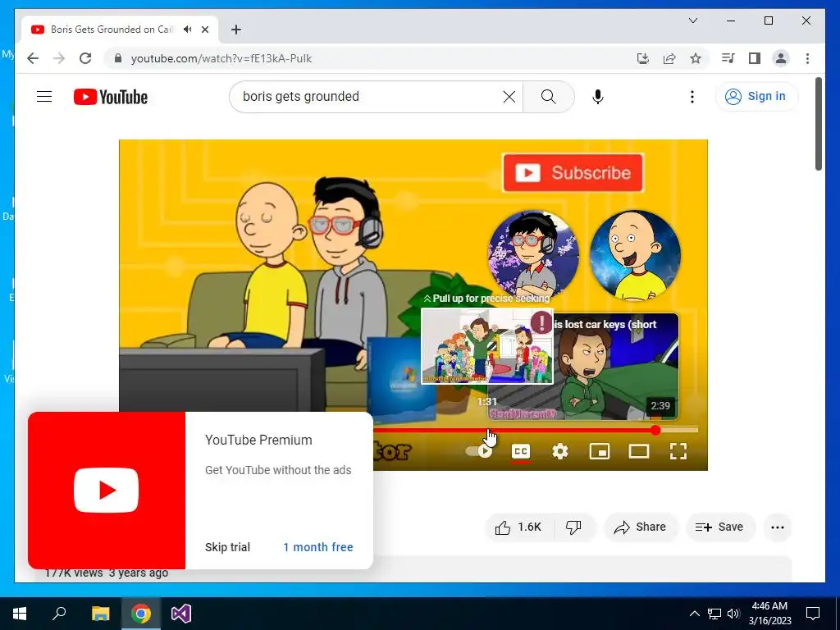Screen dimensions: 840x630
Task: Open the network status tray icon
Action: tap(714, 614)
